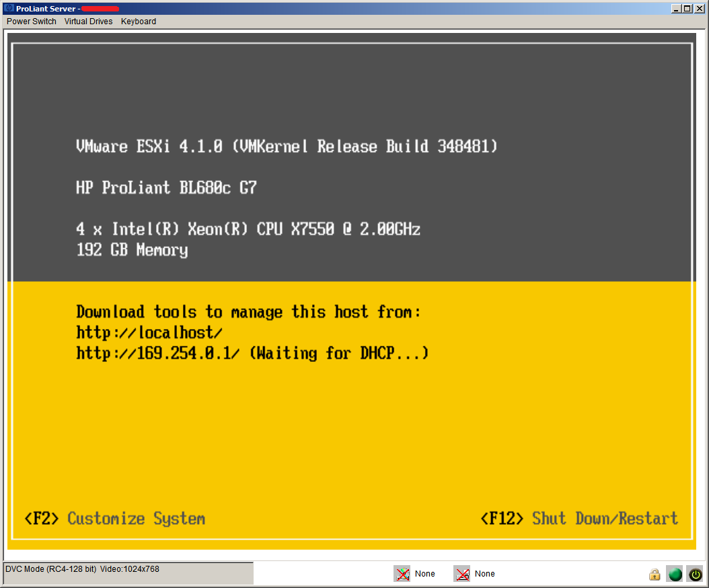Open the Power Switch menu
Image resolution: width=709 pixels, height=588 pixels.
coord(32,22)
